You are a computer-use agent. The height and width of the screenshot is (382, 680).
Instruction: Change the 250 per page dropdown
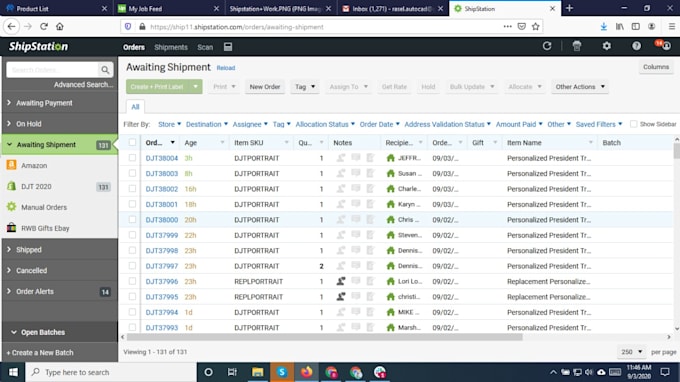(632, 352)
